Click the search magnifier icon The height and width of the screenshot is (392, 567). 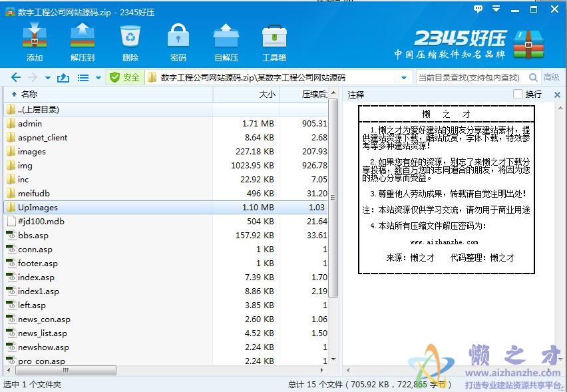(533, 77)
